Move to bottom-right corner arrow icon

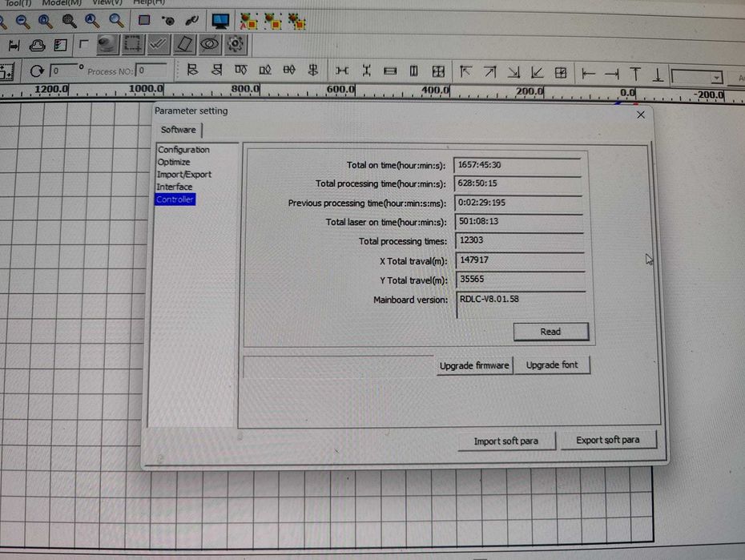coord(513,72)
